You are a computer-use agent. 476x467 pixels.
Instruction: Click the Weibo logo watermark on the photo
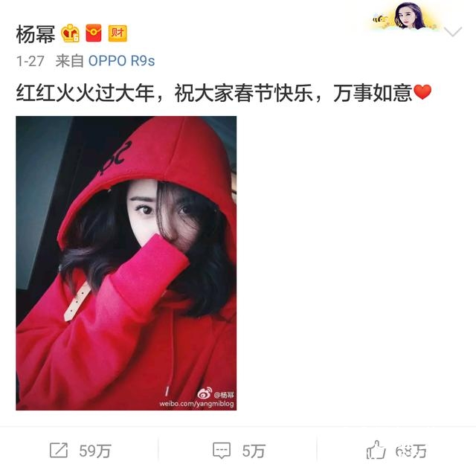point(205,393)
